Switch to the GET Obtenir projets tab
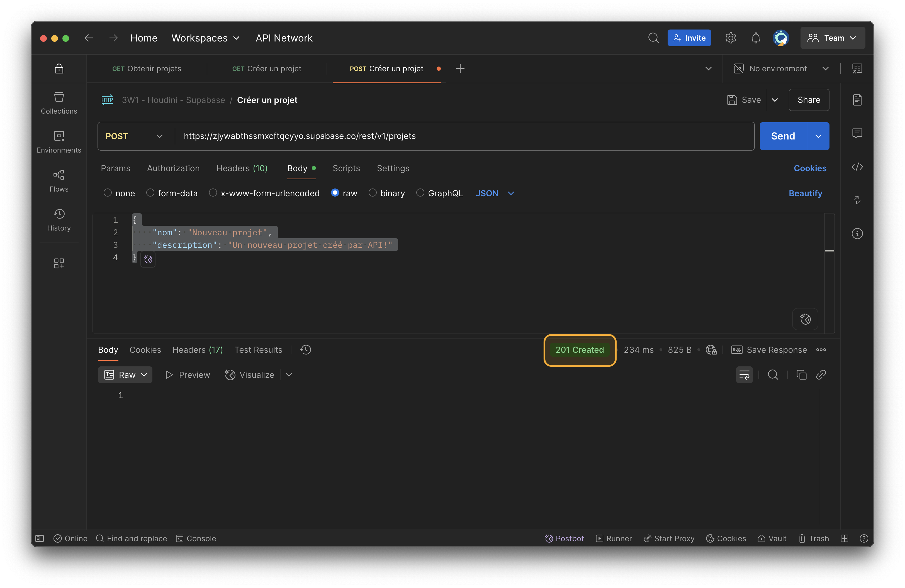 click(146, 69)
